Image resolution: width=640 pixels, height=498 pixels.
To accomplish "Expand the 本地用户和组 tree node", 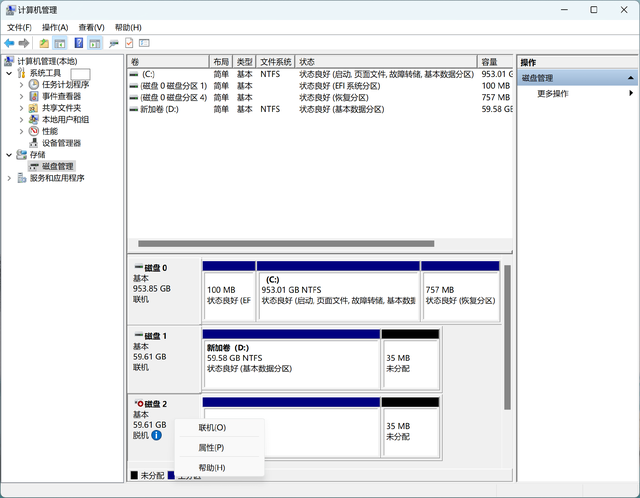I will tap(21, 120).
